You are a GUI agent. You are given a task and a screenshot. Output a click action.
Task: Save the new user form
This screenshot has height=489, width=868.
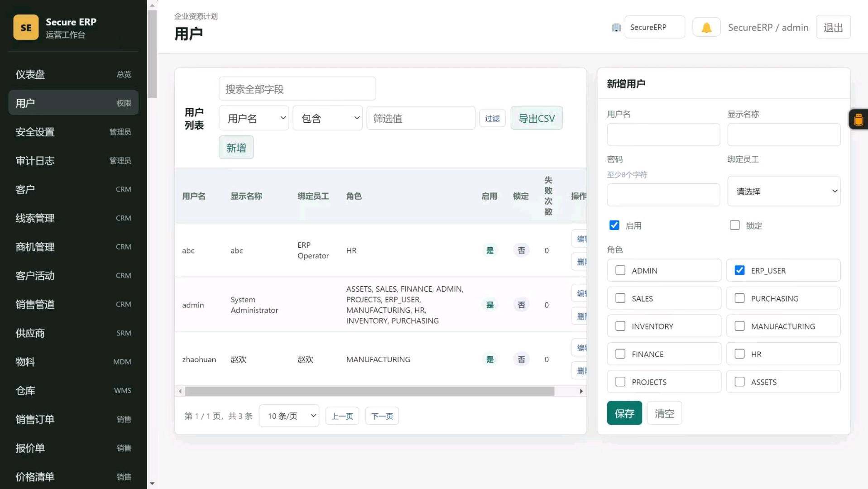pyautogui.click(x=624, y=413)
